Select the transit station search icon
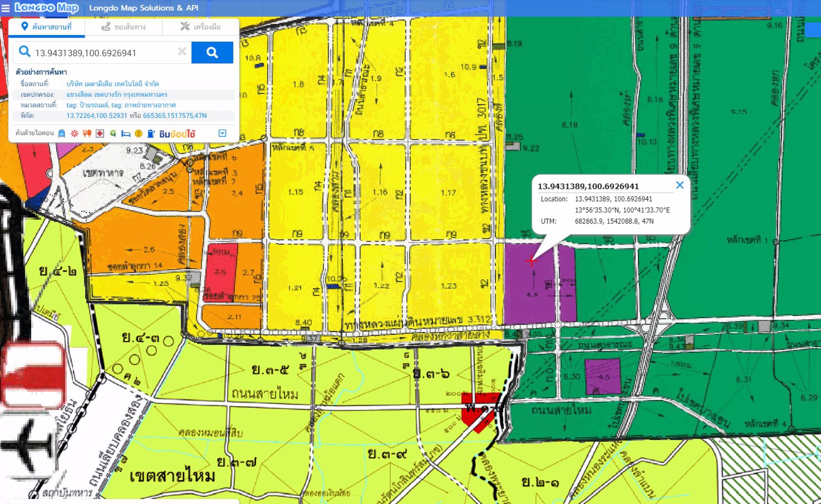 (x=62, y=133)
